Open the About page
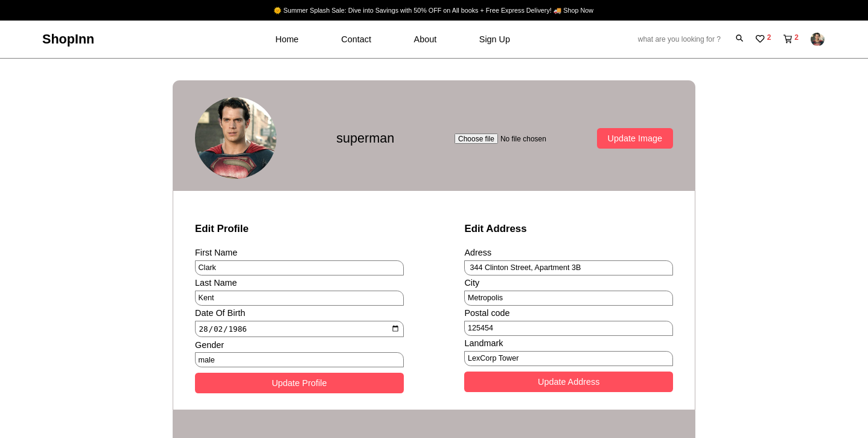The height and width of the screenshot is (438, 868). pyautogui.click(x=425, y=39)
